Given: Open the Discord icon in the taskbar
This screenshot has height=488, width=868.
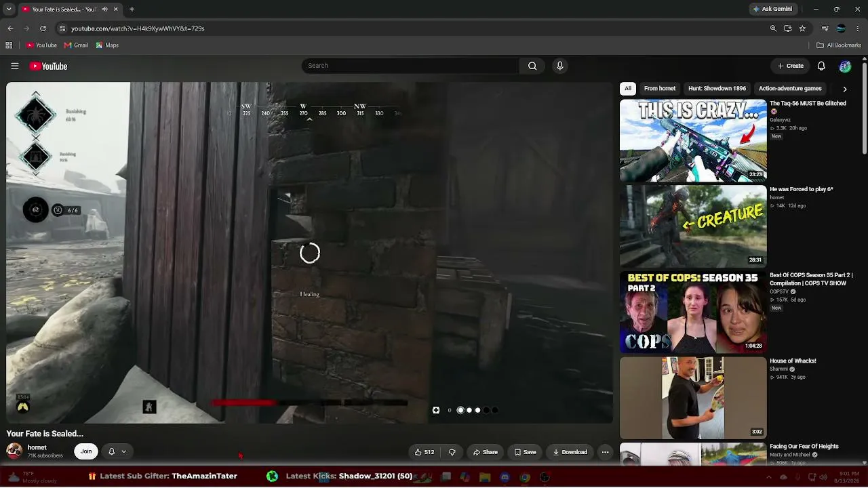Looking at the screenshot, I should [505, 477].
